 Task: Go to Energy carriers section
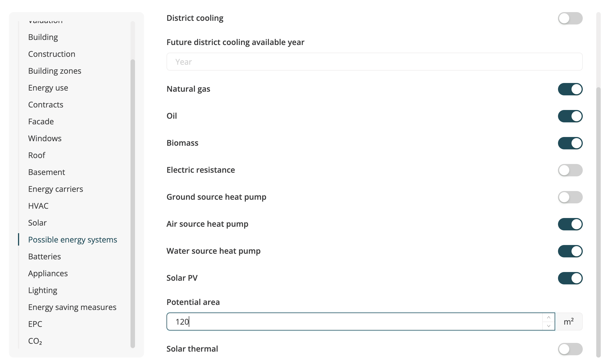[x=56, y=189]
